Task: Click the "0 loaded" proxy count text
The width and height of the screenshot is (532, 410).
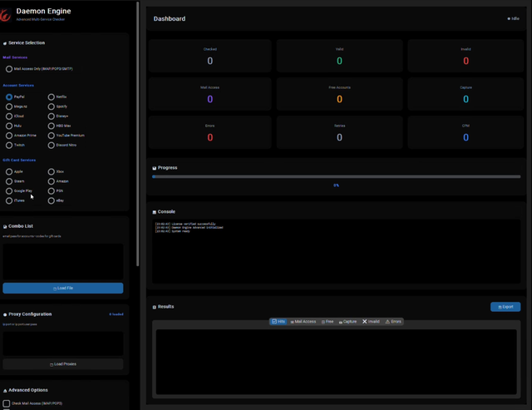Action: [x=116, y=314]
